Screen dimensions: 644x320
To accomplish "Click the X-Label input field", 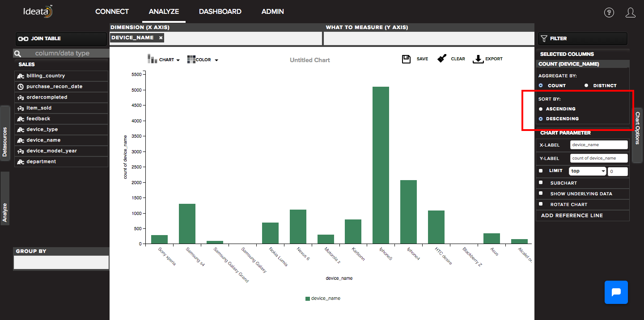I will (599, 145).
